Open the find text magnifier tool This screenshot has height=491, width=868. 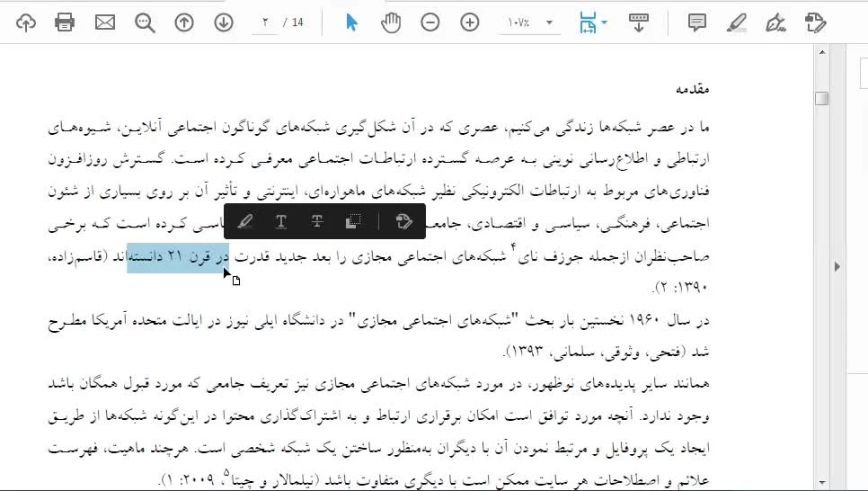click(x=145, y=22)
